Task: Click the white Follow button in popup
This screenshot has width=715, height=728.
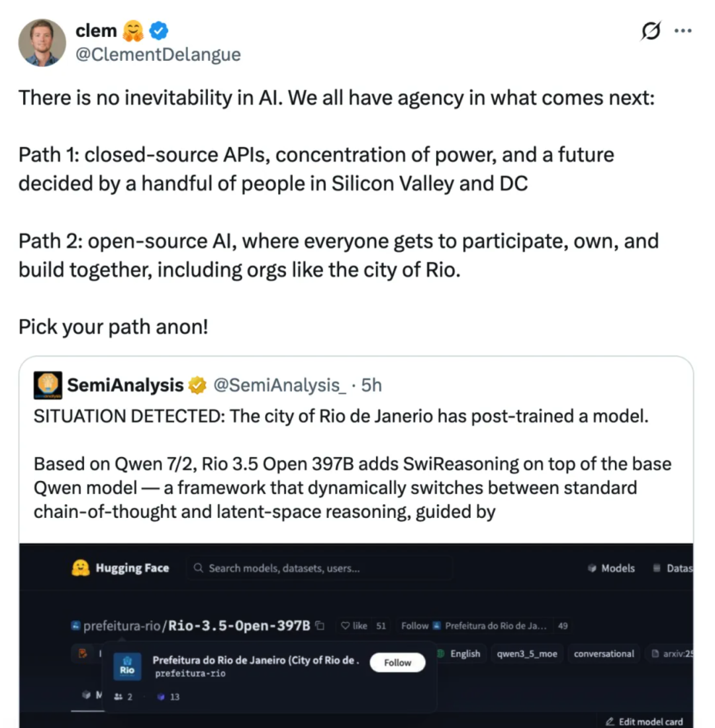Action: [397, 662]
